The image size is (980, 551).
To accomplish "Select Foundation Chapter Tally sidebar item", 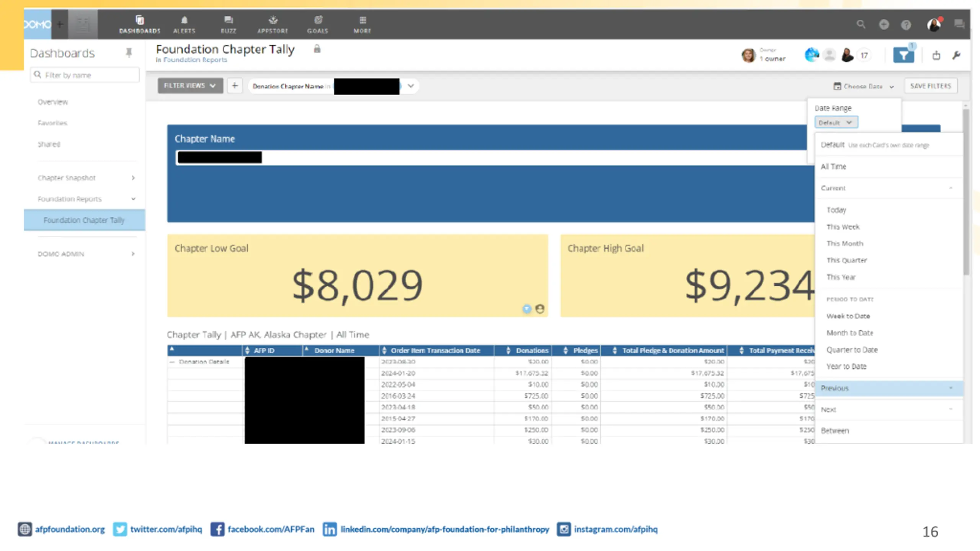I will click(85, 220).
